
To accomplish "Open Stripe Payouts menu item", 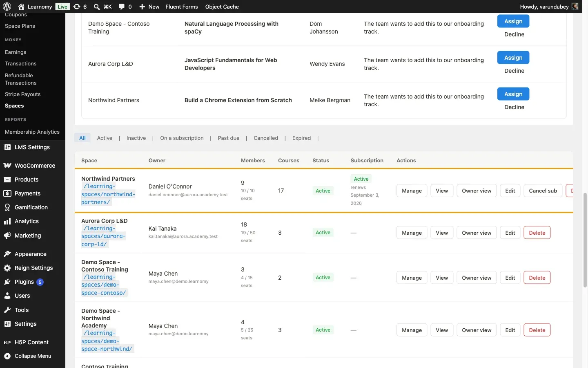I will point(23,94).
